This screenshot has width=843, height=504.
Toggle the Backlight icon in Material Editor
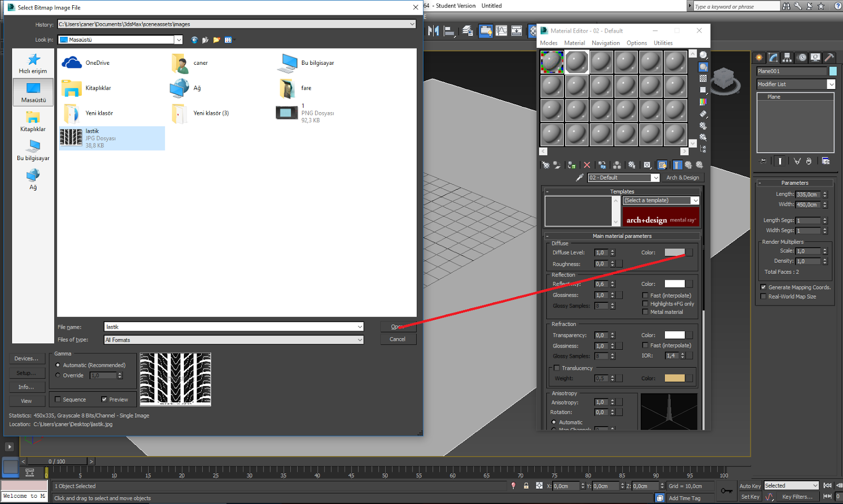click(703, 67)
